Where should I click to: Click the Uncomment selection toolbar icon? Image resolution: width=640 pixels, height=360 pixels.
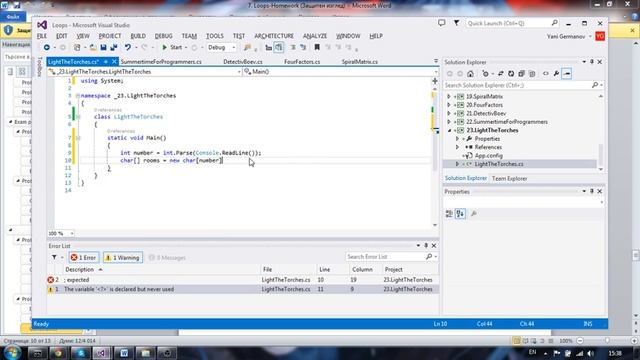tap(303, 47)
